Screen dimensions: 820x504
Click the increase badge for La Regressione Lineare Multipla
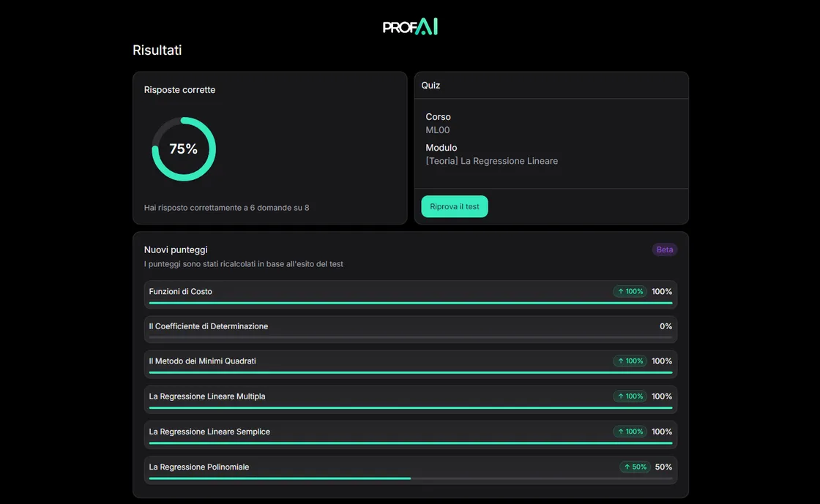[x=630, y=396]
